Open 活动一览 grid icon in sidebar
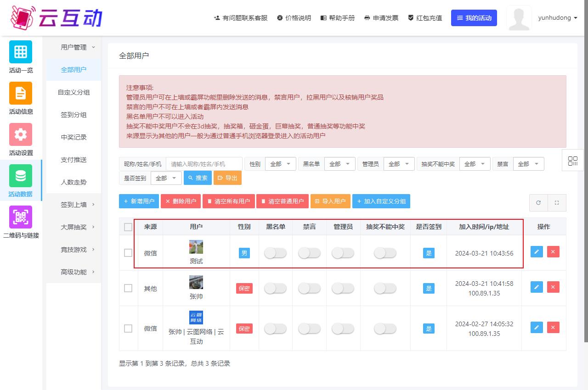588x390 pixels. [21, 52]
